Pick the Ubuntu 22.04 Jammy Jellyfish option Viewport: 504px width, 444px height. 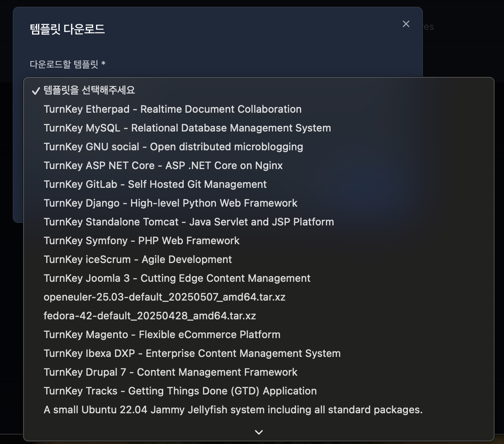(233, 410)
